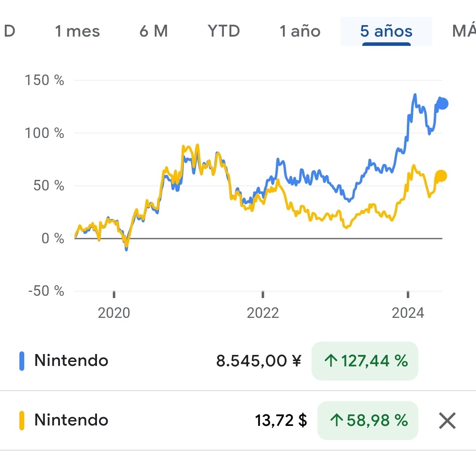Open the 1 mes range tab
Image resolution: width=476 pixels, height=455 pixels.
coord(77,31)
